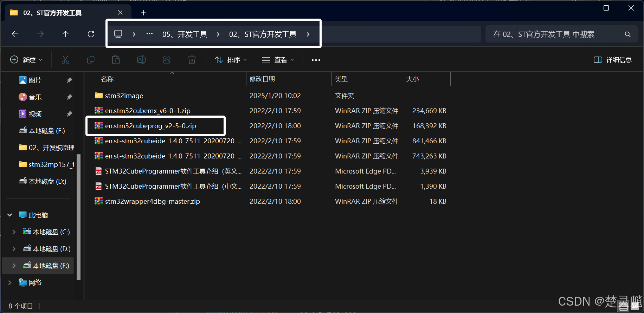
Task: Expand 本地磁盘 (D:) under 此电脑
Action: tap(14, 249)
